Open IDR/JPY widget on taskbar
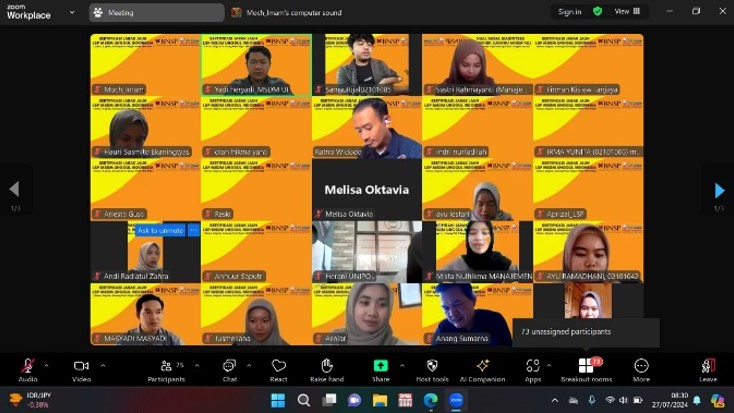This screenshot has width=734, height=413. click(31, 400)
